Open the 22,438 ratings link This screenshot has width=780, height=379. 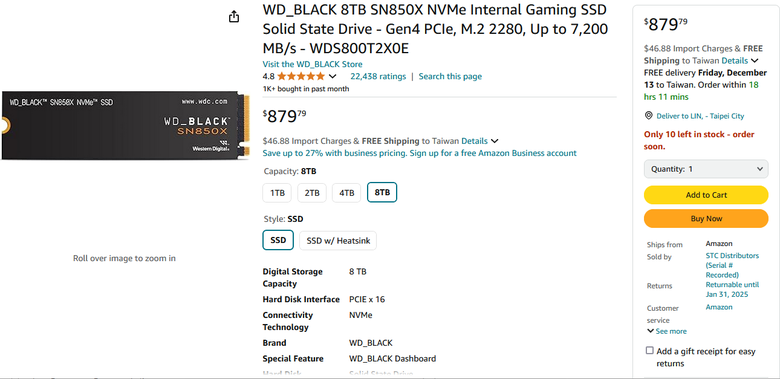pos(378,77)
